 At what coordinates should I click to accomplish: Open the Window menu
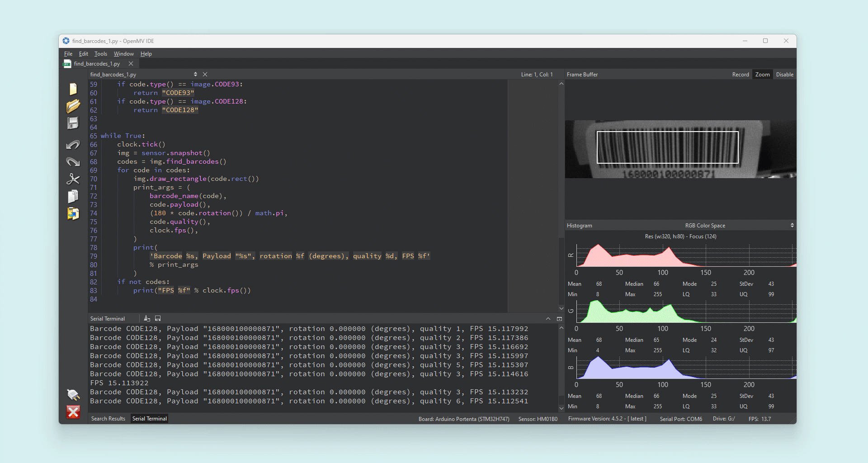[123, 53]
